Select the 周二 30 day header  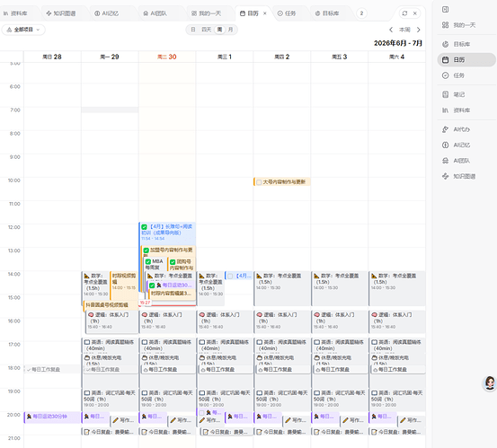(x=167, y=57)
